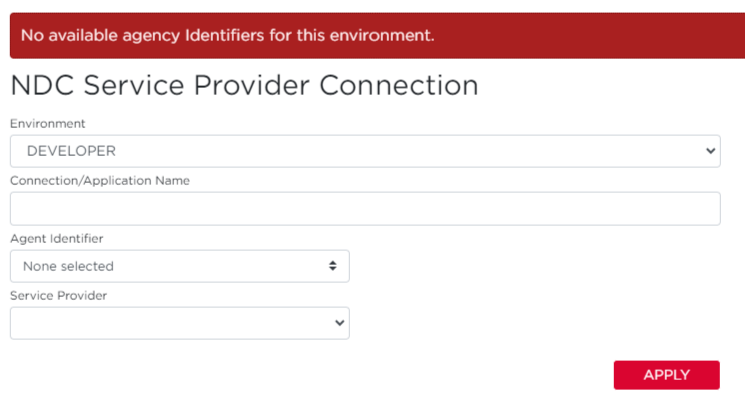Click the Environment field label
745x420 pixels.
(48, 124)
